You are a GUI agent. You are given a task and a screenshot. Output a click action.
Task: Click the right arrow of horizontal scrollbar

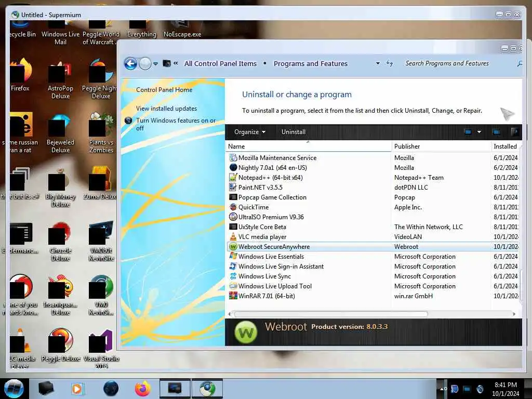514,314
